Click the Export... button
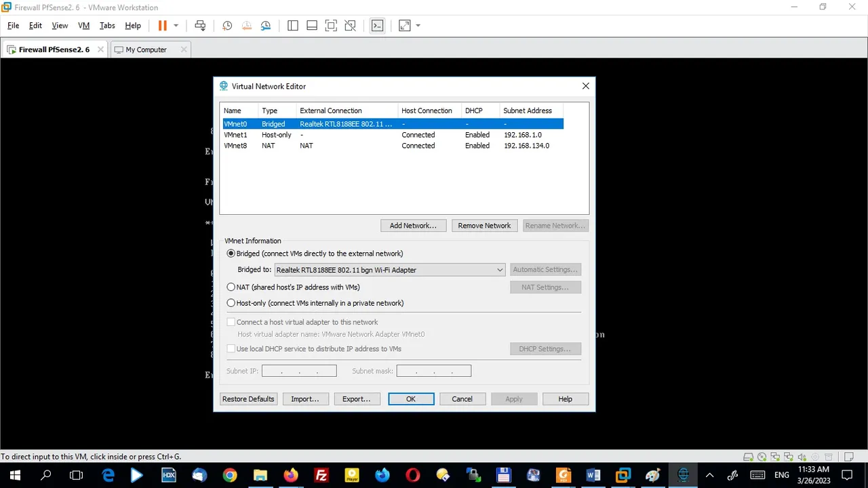Image resolution: width=868 pixels, height=488 pixels. [357, 399]
